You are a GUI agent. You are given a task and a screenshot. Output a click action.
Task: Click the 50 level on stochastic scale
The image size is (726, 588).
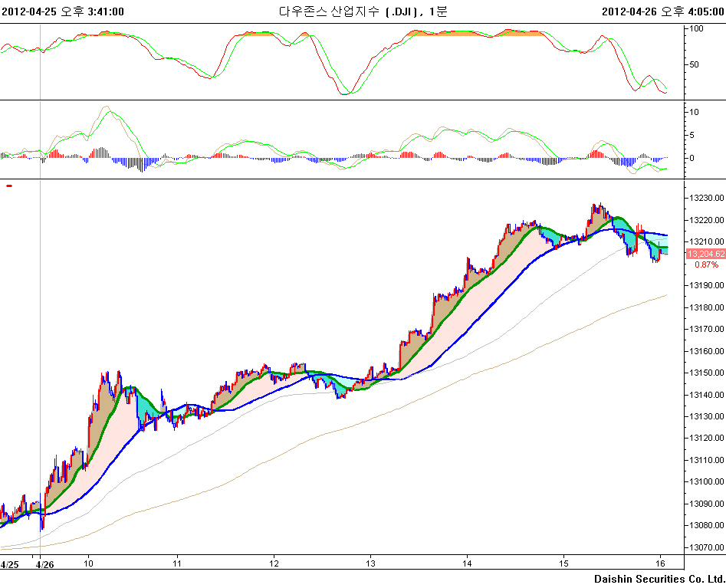pyautogui.click(x=695, y=64)
